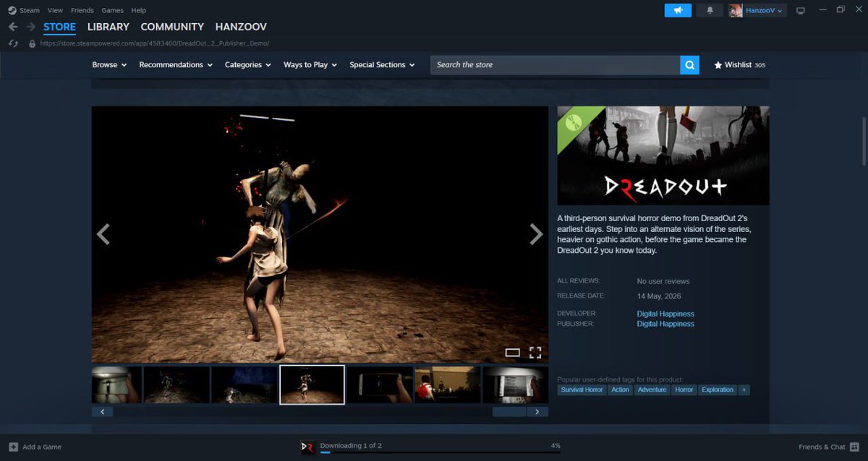
Task: Go back with the back arrow
Action: click(x=13, y=27)
